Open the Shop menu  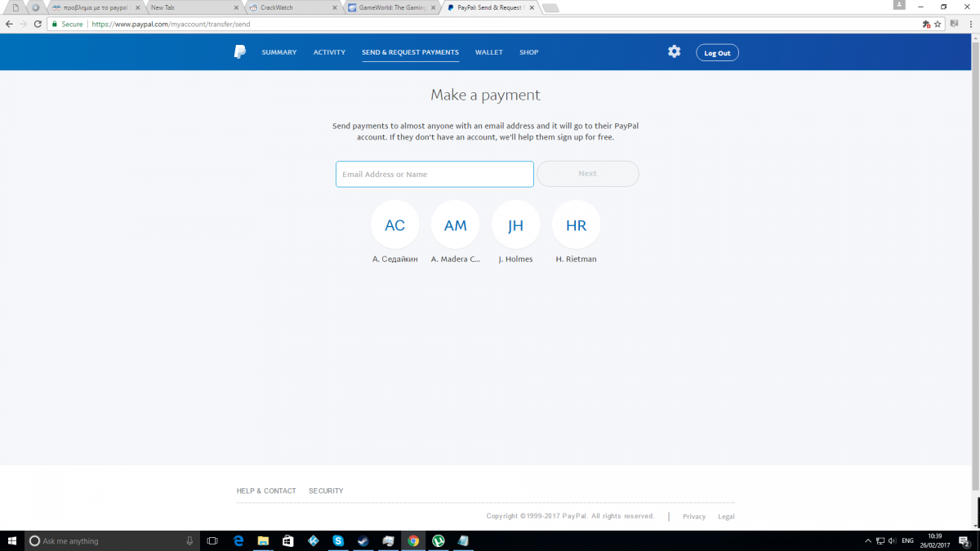click(x=528, y=52)
